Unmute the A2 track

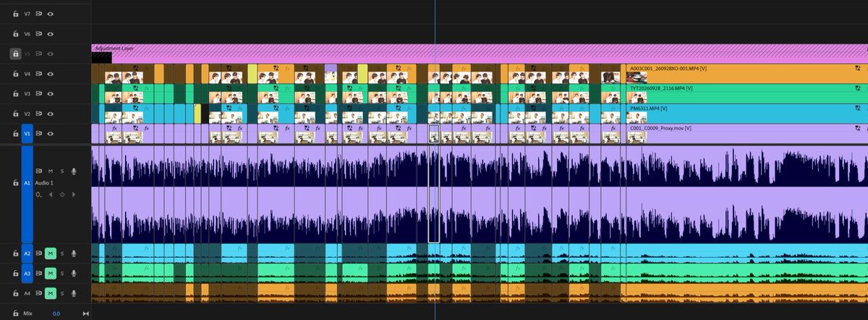click(x=51, y=253)
